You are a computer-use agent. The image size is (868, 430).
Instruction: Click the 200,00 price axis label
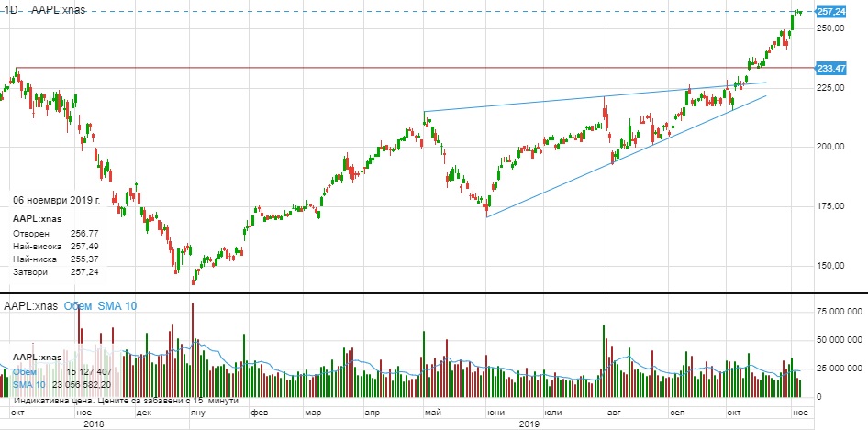(831, 147)
